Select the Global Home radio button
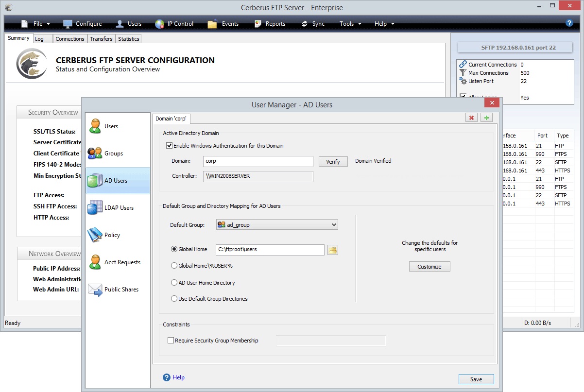The image size is (584, 392). 174,249
